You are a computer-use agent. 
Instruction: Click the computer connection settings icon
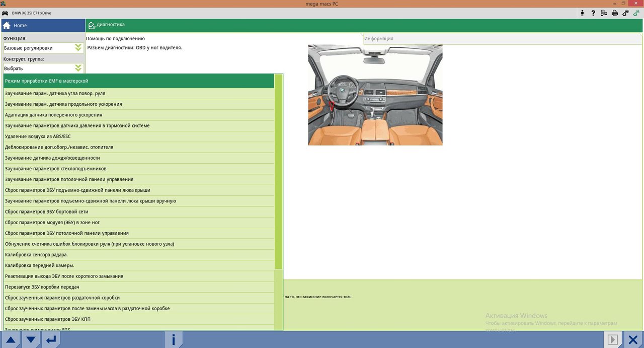[604, 13]
